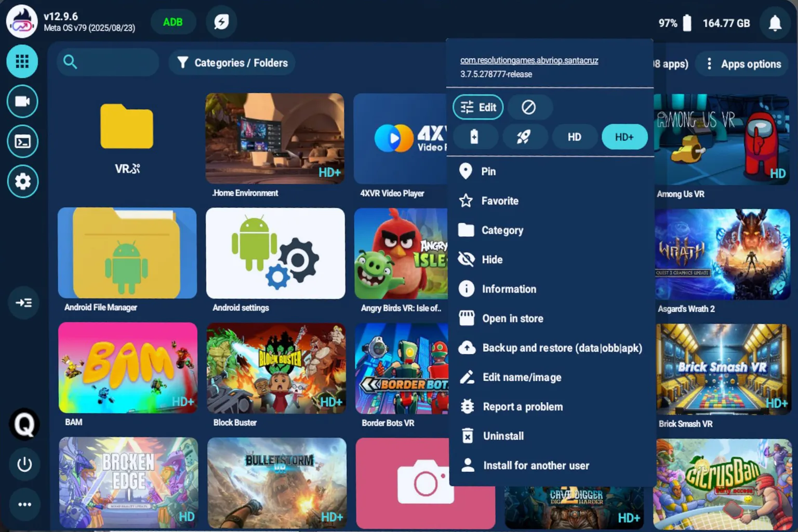The width and height of the screenshot is (798, 532).
Task: Open the BAM app tile
Action: (128, 368)
